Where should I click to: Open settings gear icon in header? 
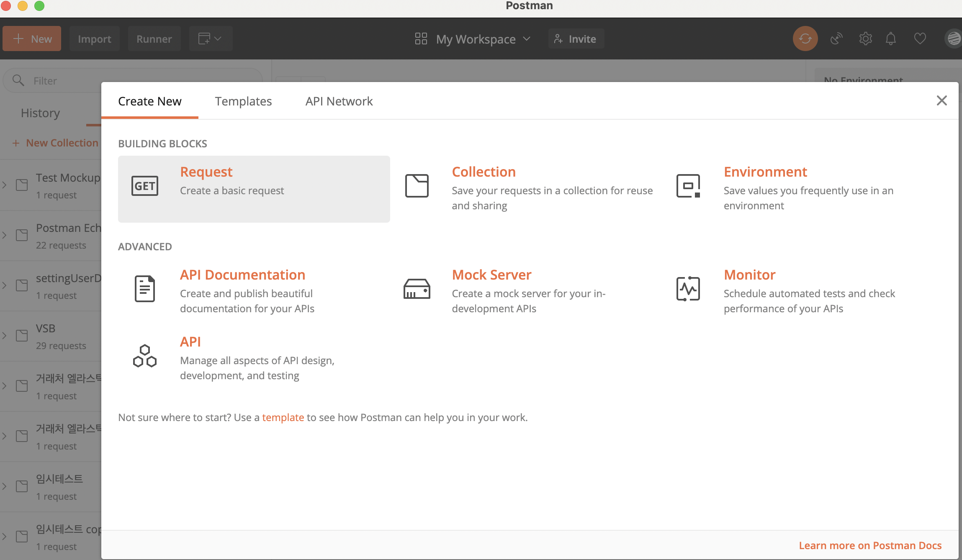click(x=865, y=39)
